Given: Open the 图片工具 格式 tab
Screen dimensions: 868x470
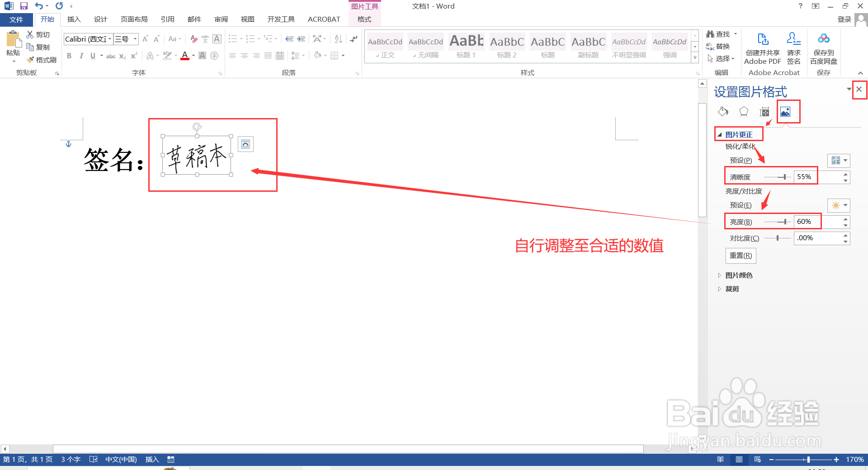Looking at the screenshot, I should point(364,19).
